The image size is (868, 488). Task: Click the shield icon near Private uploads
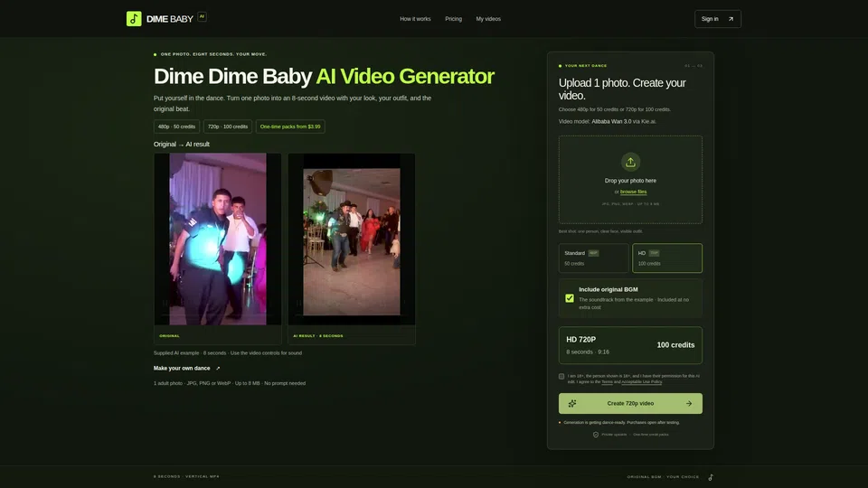(596, 435)
